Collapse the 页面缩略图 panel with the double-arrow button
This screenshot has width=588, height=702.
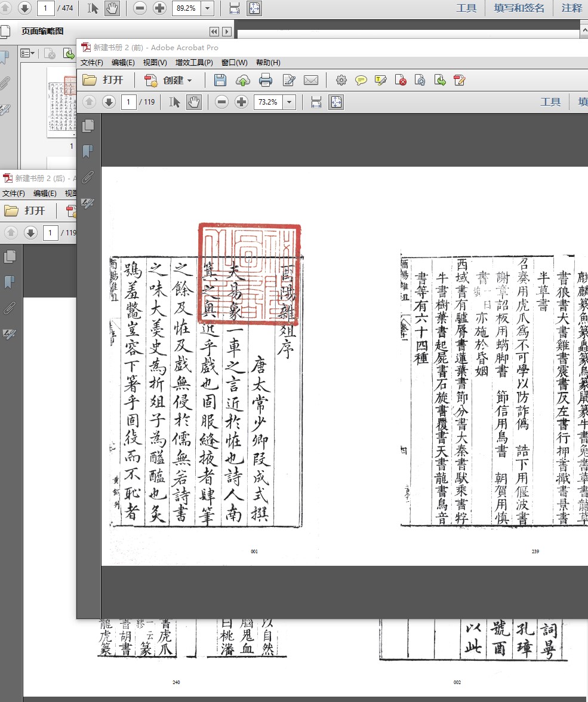214,32
